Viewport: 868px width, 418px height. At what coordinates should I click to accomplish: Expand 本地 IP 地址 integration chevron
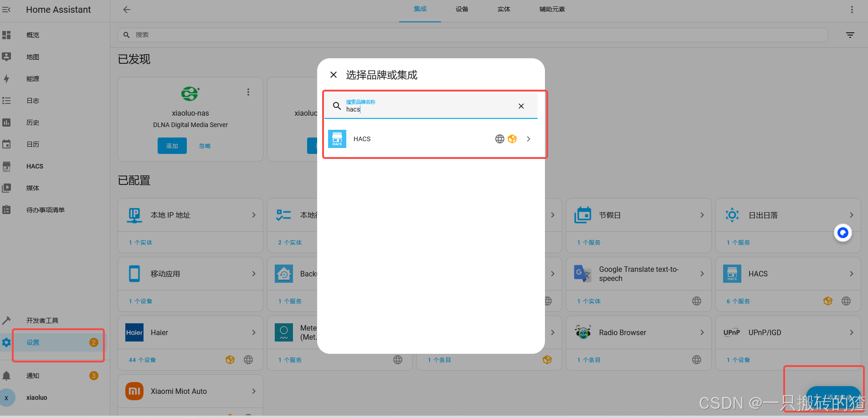[254, 215]
